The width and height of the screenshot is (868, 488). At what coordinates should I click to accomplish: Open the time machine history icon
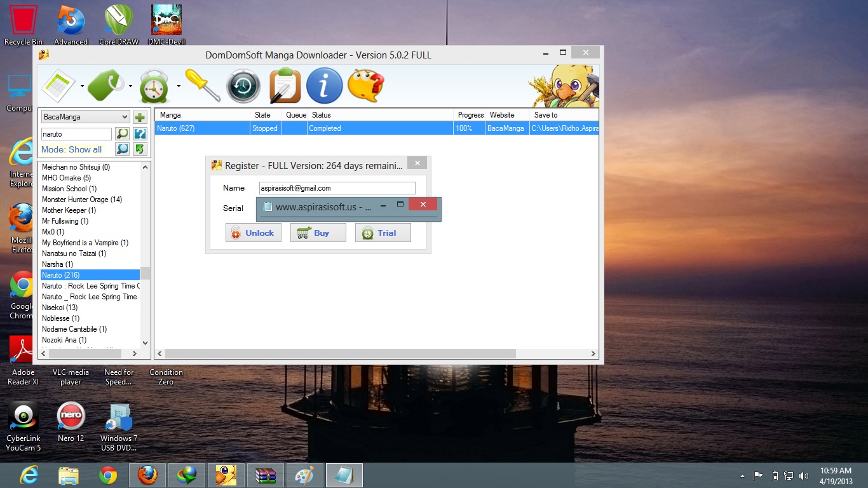click(243, 86)
